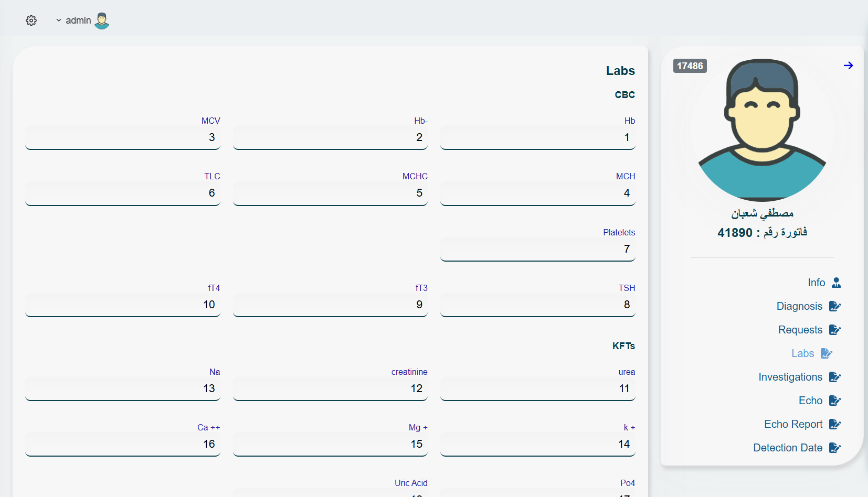The width and height of the screenshot is (868, 497).
Task: Click the creatinine input field
Action: (x=330, y=388)
